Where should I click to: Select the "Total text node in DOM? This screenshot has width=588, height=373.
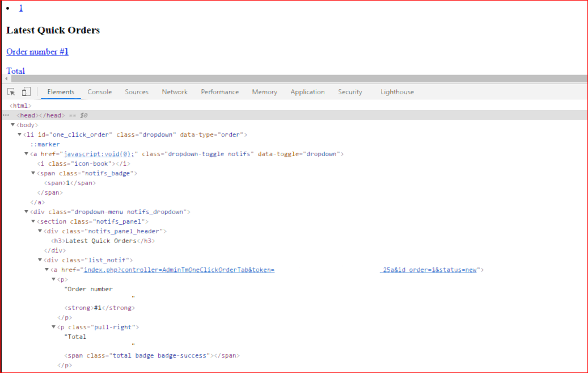pos(75,337)
